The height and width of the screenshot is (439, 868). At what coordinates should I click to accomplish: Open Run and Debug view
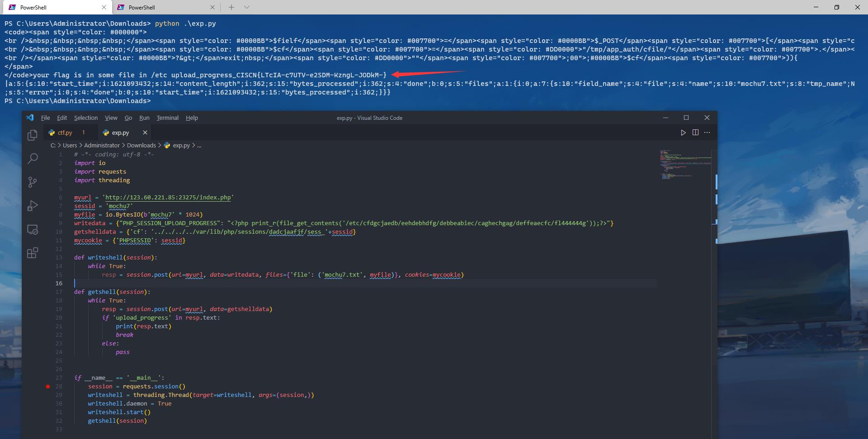point(32,206)
